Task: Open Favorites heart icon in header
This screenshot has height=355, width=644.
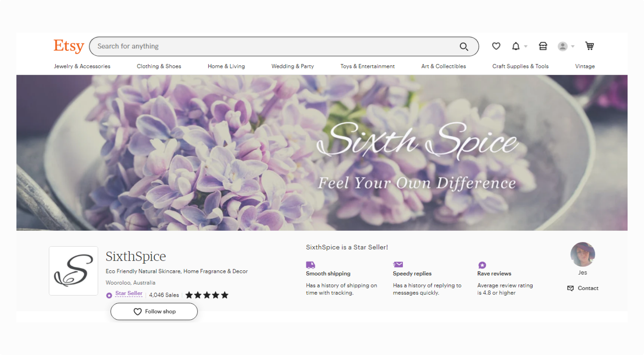Action: click(496, 46)
